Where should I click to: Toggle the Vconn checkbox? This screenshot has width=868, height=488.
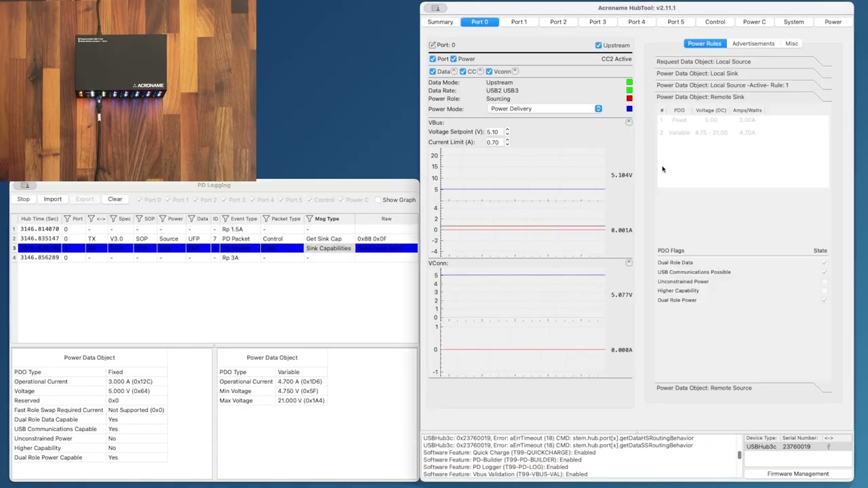489,71
